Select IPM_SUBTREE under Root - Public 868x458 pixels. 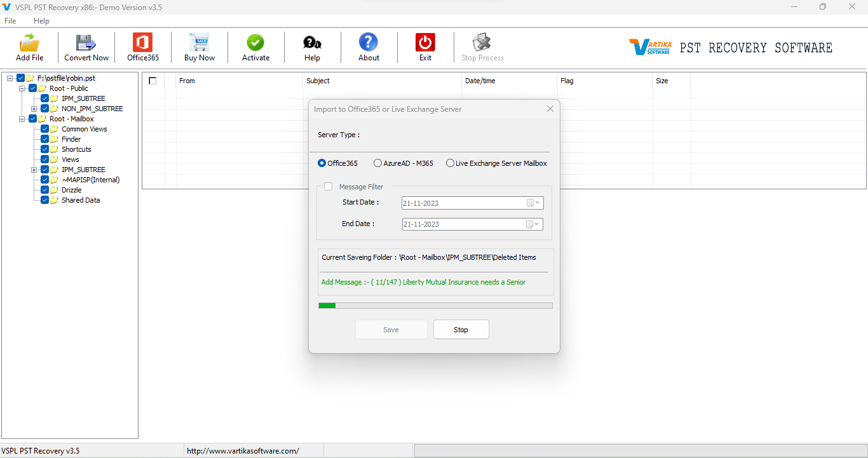click(x=83, y=98)
